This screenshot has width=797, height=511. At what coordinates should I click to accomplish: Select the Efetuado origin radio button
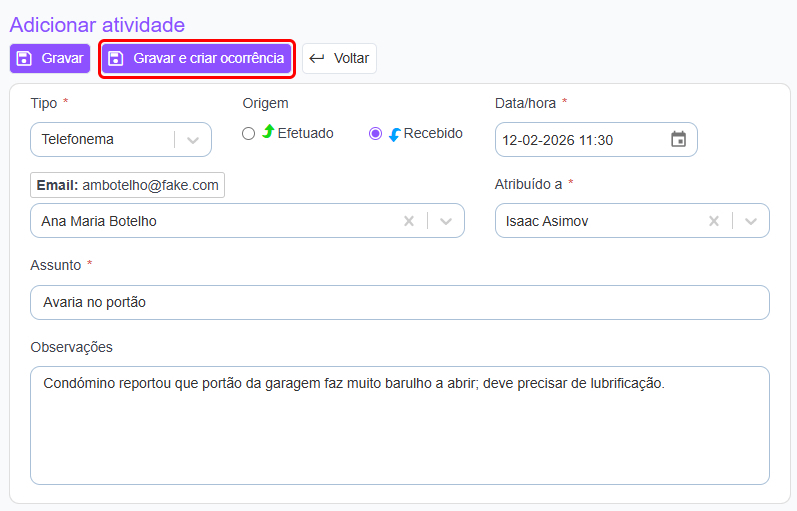click(249, 134)
